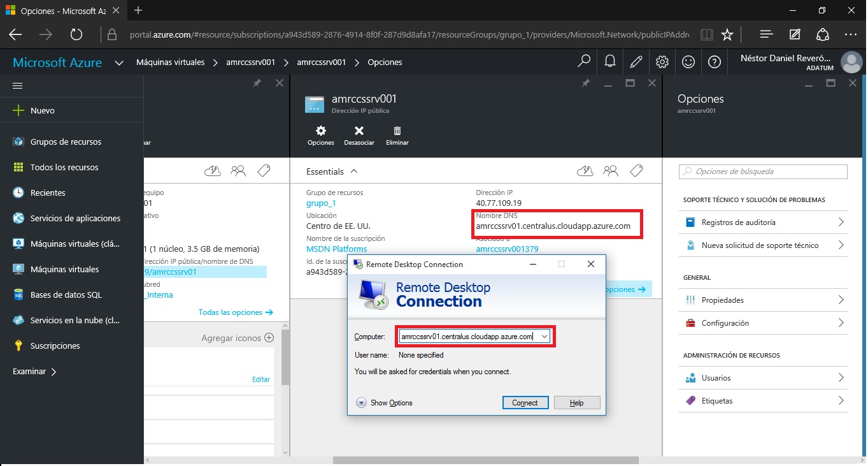Click the portal settings gear icon
The image size is (868, 466).
point(662,62)
